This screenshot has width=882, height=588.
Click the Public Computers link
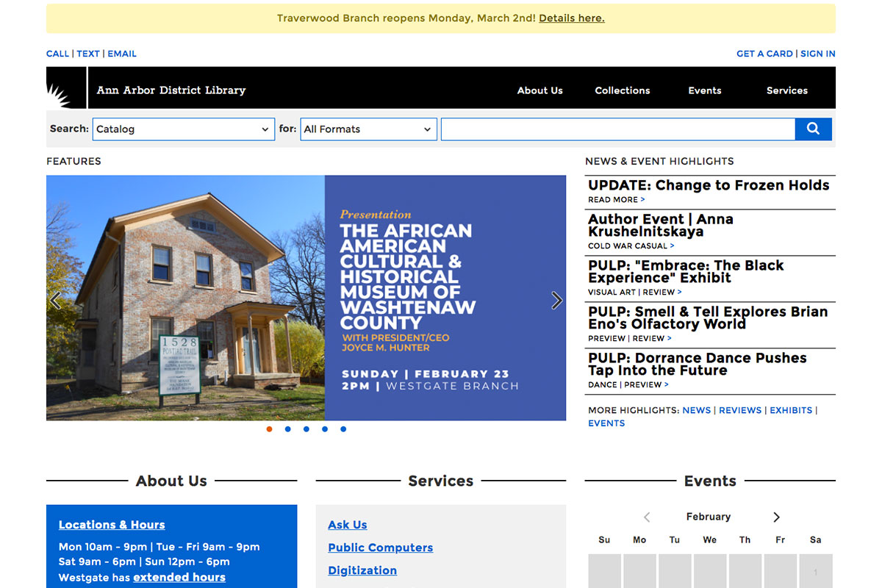[x=380, y=548]
